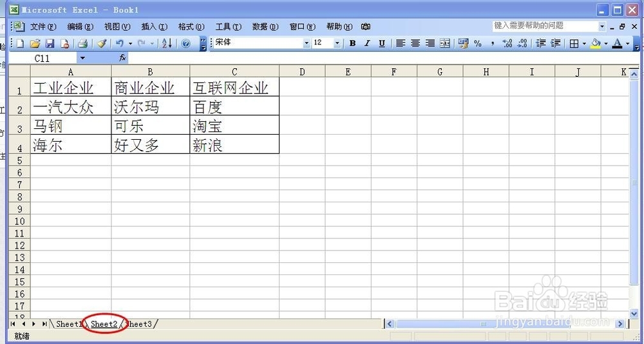
Task: Apply yellow Fill Color paint bucket
Action: [596, 43]
